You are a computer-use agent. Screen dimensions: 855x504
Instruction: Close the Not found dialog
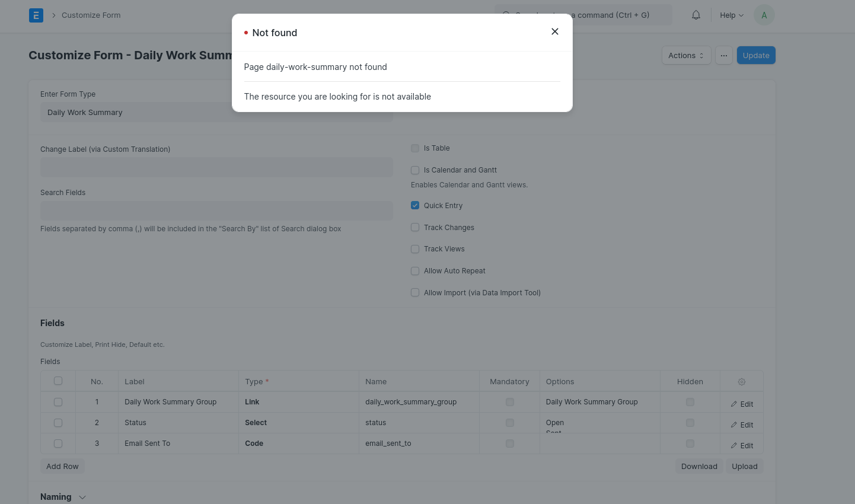point(555,31)
